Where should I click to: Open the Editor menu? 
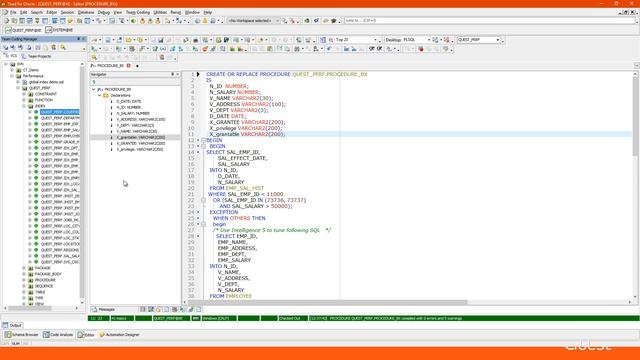tap(51, 13)
